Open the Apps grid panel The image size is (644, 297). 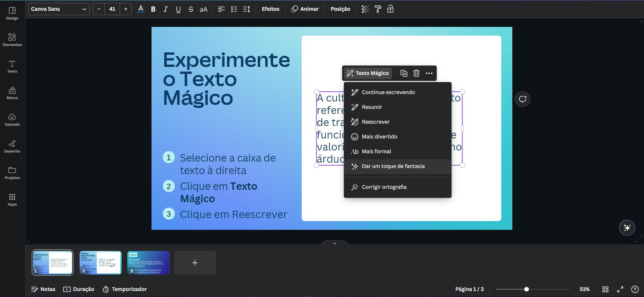click(x=12, y=200)
